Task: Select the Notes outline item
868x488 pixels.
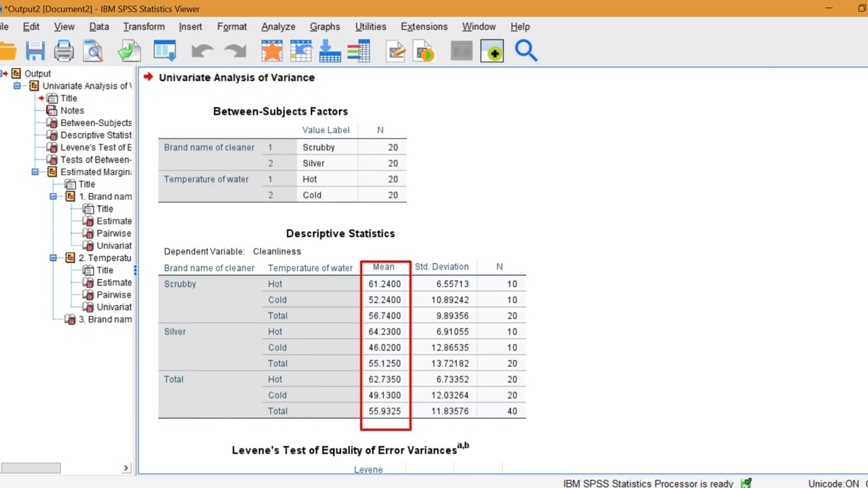Action: [x=72, y=110]
